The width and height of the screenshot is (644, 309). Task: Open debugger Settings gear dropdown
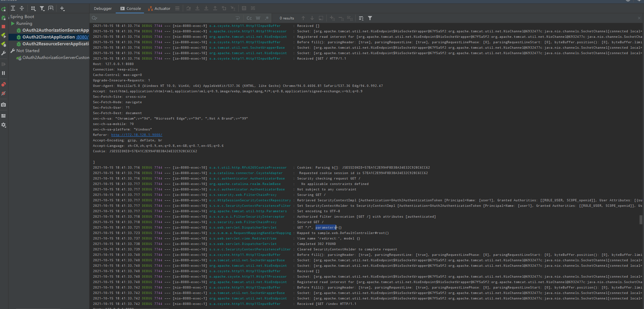pyautogui.click(x=3, y=125)
